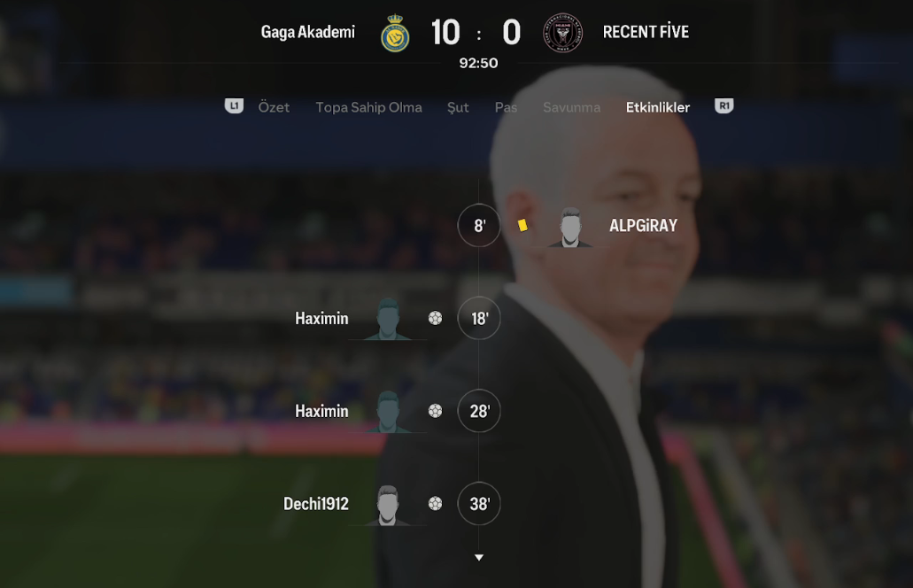Go to the Pas tab

click(506, 108)
